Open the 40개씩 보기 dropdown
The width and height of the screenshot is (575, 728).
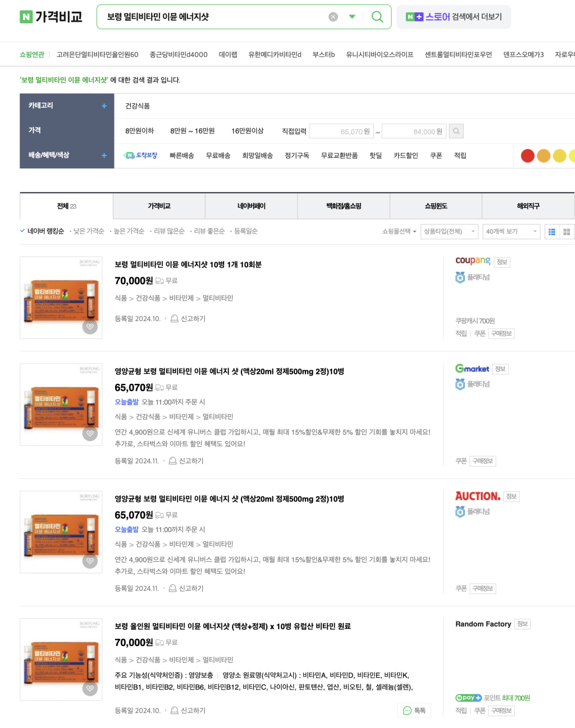pos(511,231)
